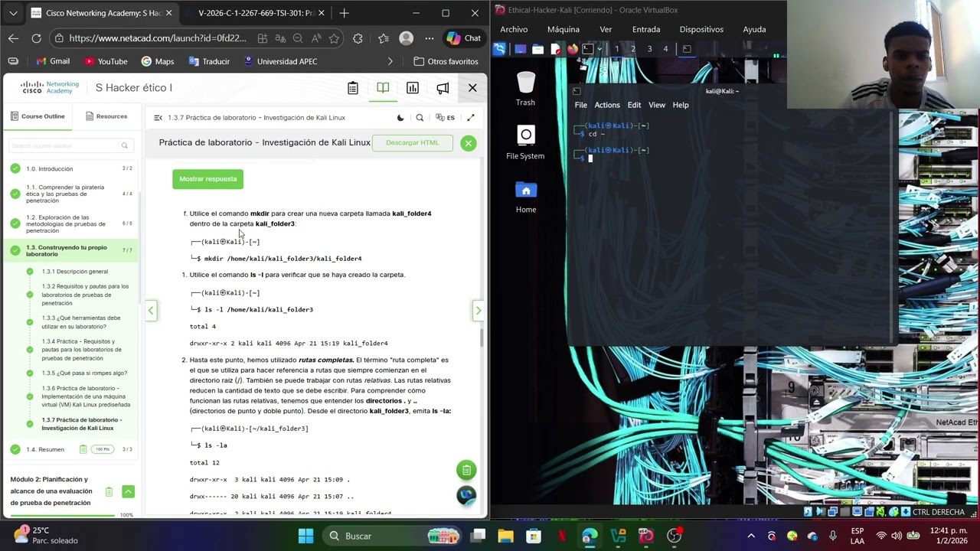Go to next page with right green arrow
Viewport: 980px width, 551px height.
(479, 310)
